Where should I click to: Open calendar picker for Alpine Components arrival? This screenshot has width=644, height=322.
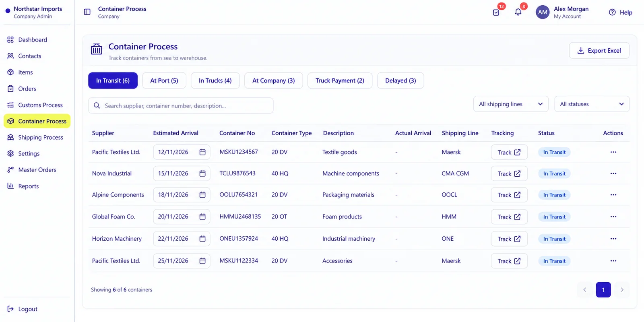(202, 195)
